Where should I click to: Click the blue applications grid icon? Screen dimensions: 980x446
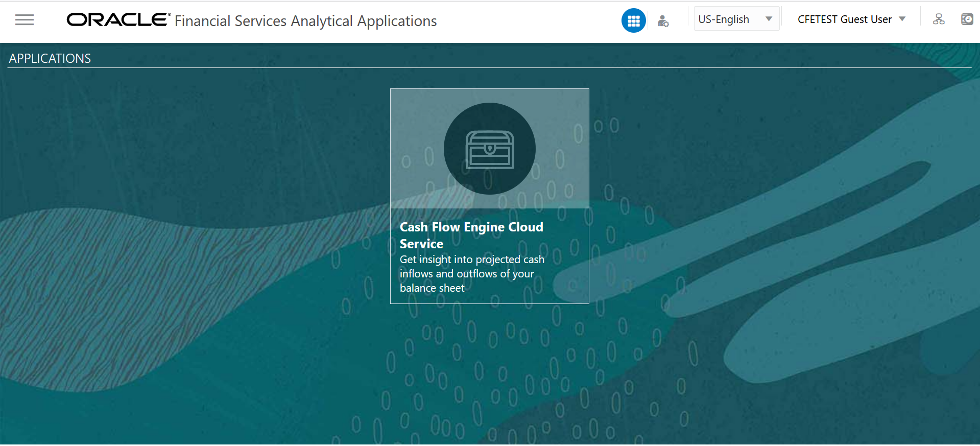click(633, 21)
